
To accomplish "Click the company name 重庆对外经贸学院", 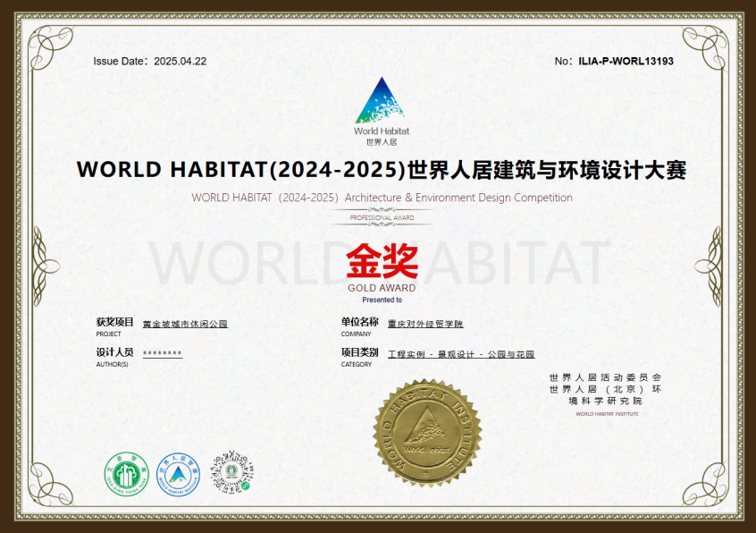I will (425, 324).
